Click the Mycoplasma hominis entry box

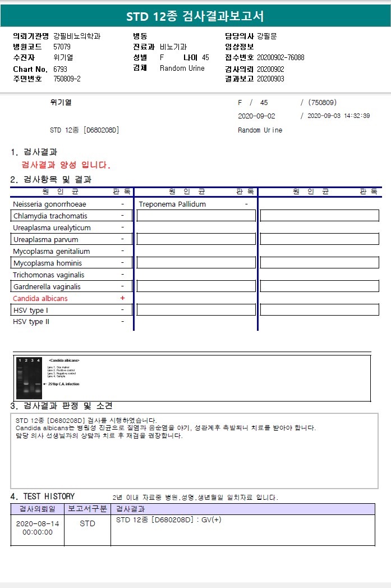(72, 263)
